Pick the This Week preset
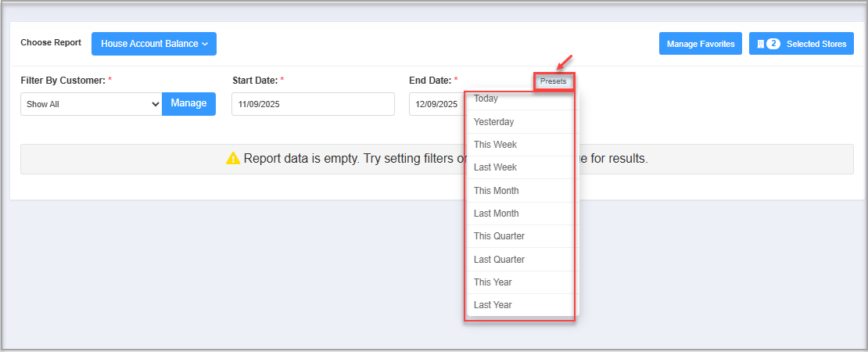868x352 pixels. point(495,145)
